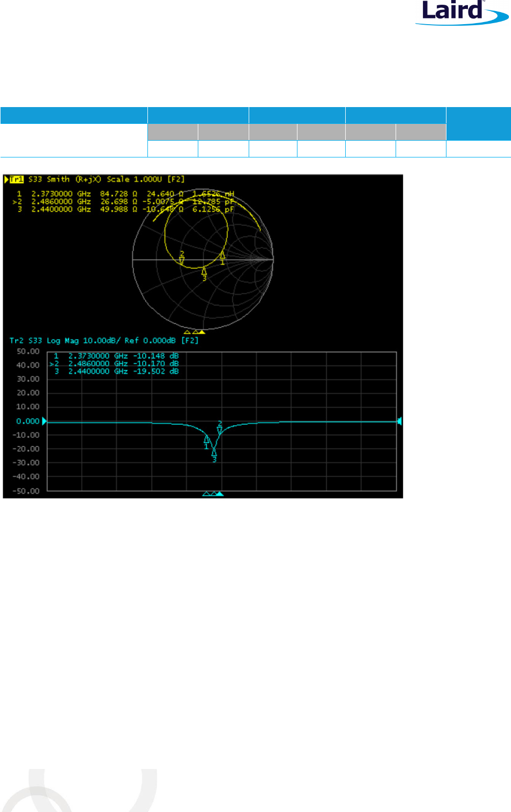Click the 6.1256 pF marker value
The width and height of the screenshot is (511, 812).
pyautogui.click(x=213, y=209)
